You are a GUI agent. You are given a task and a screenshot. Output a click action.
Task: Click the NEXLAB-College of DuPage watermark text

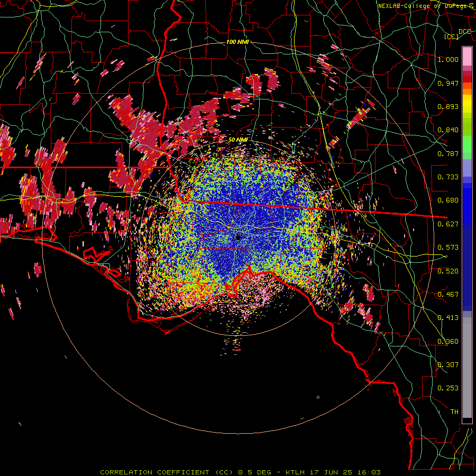coord(426,6)
